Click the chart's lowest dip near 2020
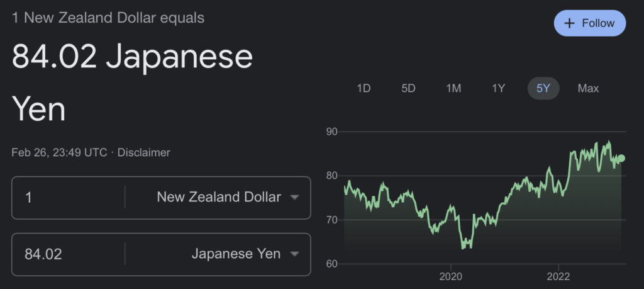The image size is (644, 289). point(464,247)
